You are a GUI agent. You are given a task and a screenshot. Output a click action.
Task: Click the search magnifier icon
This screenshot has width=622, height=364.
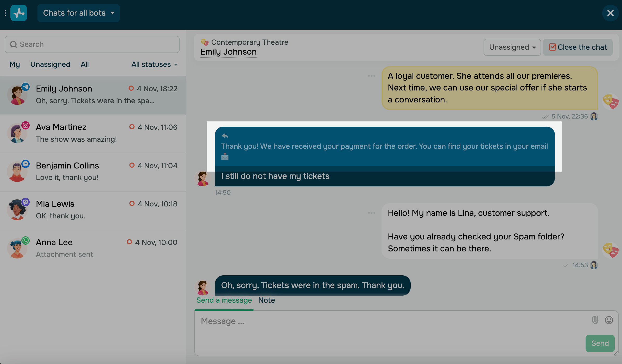tap(14, 44)
